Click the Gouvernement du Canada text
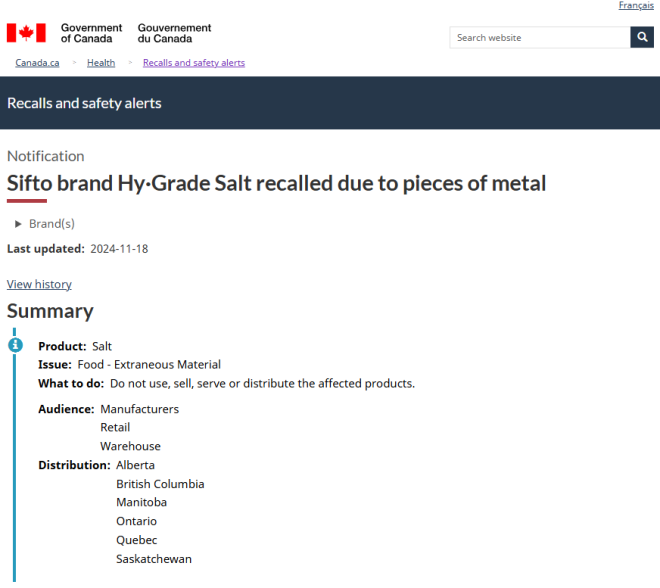The height and width of the screenshot is (588, 660). coord(174,33)
